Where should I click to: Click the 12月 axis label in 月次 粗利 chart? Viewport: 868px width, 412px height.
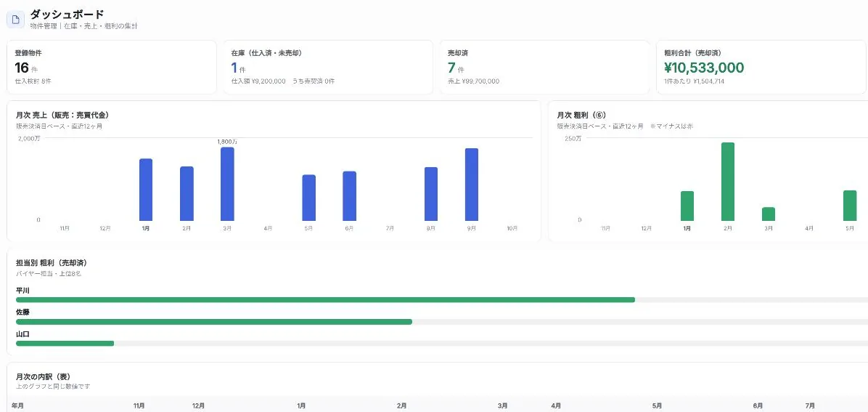(646, 228)
